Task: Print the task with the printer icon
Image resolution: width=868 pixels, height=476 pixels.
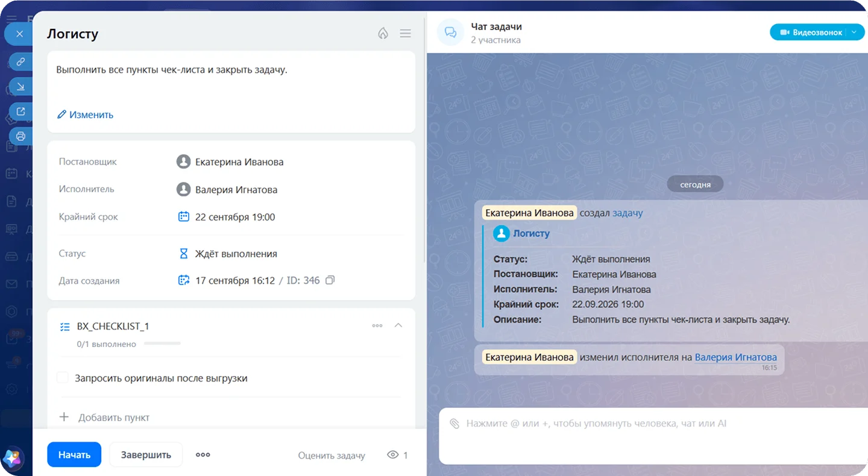Action: point(20,136)
